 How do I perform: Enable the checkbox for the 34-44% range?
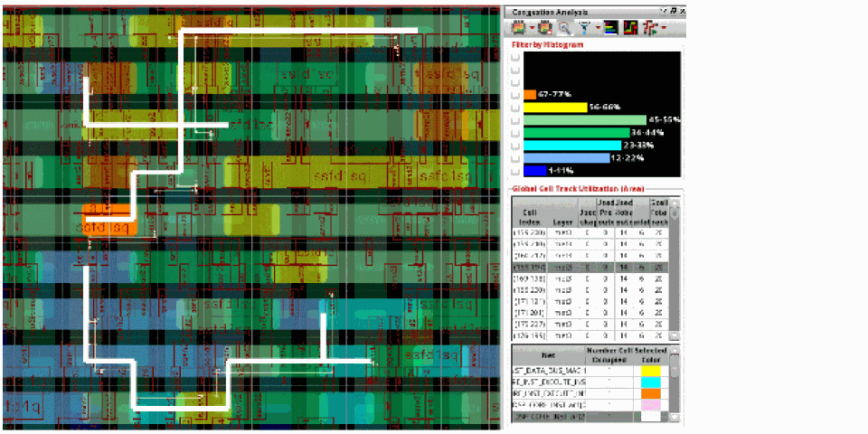(x=514, y=133)
